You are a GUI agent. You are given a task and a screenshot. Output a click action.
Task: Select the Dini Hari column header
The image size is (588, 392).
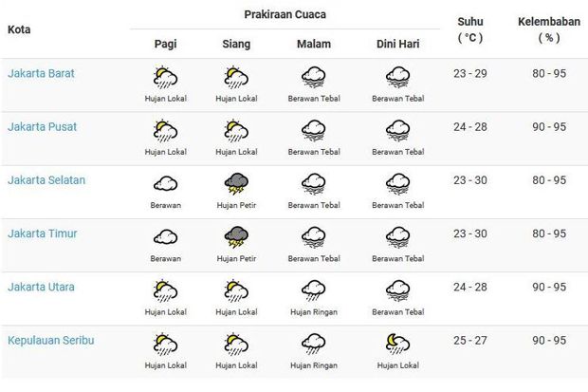[x=398, y=44]
